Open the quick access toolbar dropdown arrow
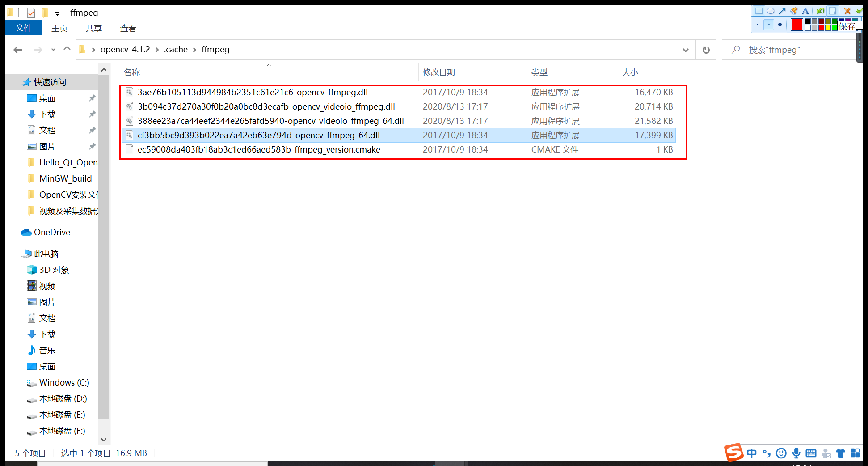 (x=57, y=14)
